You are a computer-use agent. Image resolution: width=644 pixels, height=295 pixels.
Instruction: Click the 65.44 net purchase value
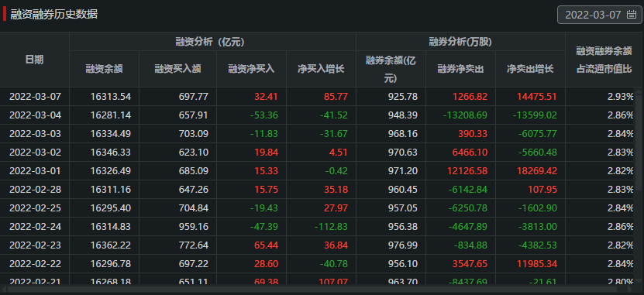click(x=266, y=245)
